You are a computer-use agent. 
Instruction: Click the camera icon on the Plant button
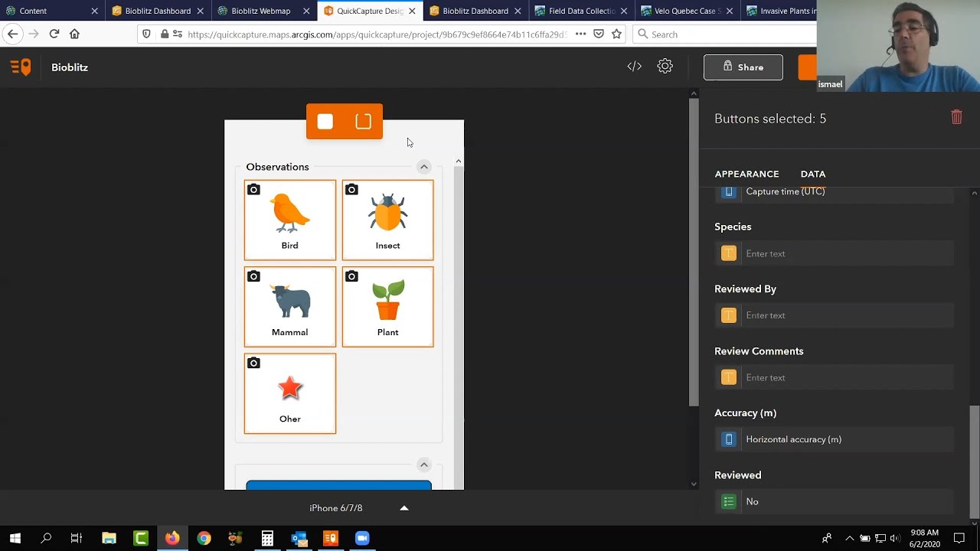point(351,276)
